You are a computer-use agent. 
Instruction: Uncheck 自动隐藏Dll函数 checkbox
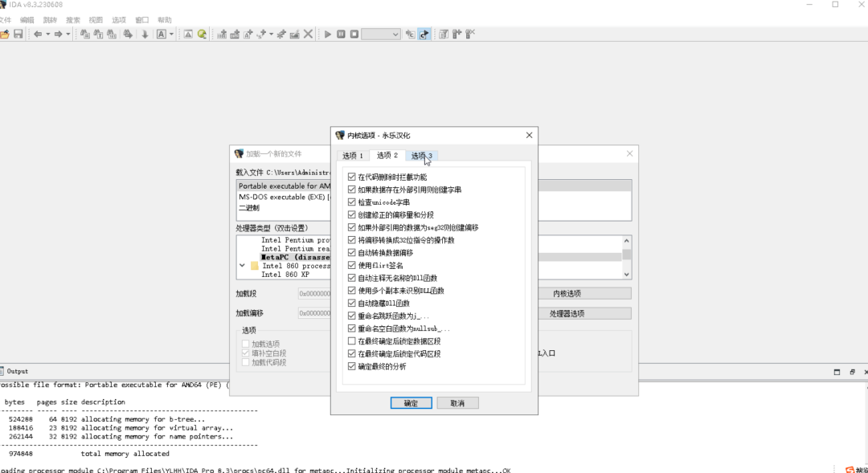tap(351, 304)
